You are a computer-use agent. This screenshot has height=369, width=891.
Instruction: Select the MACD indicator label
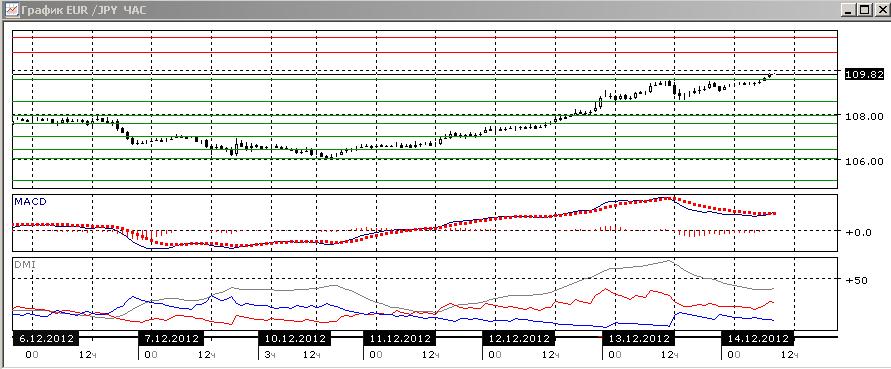click(x=31, y=202)
